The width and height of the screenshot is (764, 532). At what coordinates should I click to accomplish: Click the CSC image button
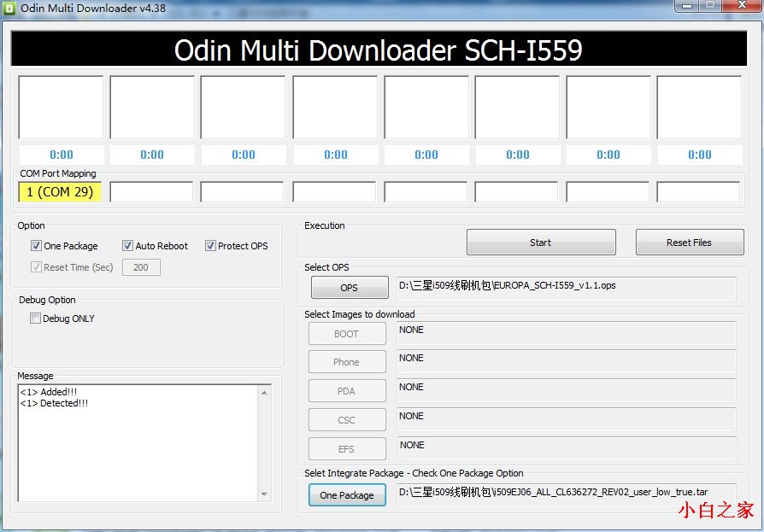click(x=347, y=420)
